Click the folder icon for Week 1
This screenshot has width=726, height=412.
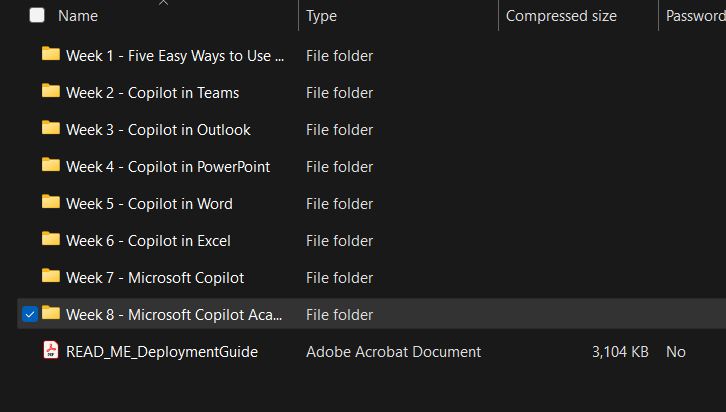tap(51, 54)
